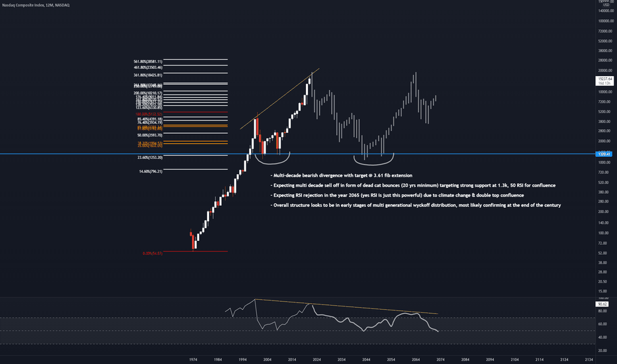Click the 1974 year on time axis
Viewport: 617px width, 364px height.
(193, 359)
